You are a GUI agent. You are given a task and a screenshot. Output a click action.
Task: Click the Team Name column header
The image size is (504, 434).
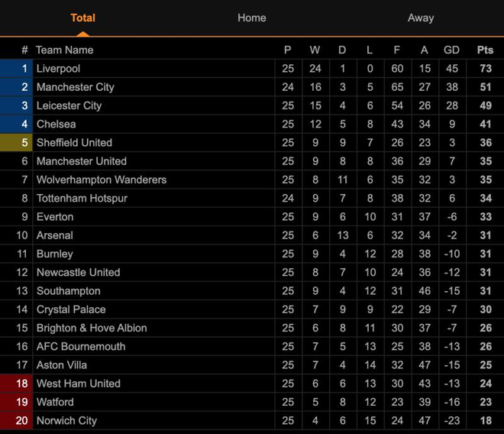click(x=64, y=50)
